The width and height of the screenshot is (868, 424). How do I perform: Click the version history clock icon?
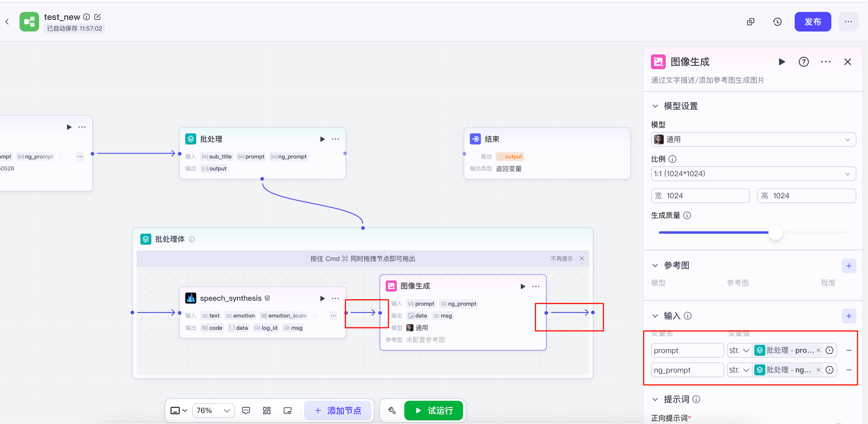[x=777, y=22]
